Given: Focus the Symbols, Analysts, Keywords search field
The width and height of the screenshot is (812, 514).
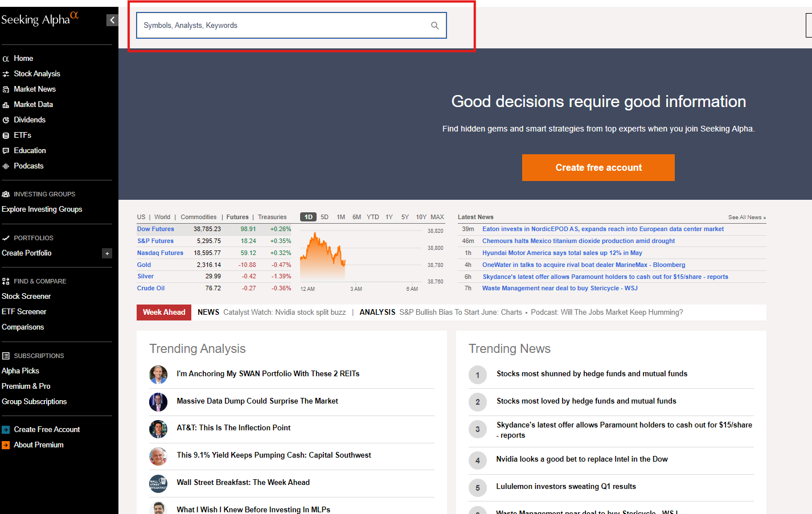Looking at the screenshot, I should click(x=292, y=26).
